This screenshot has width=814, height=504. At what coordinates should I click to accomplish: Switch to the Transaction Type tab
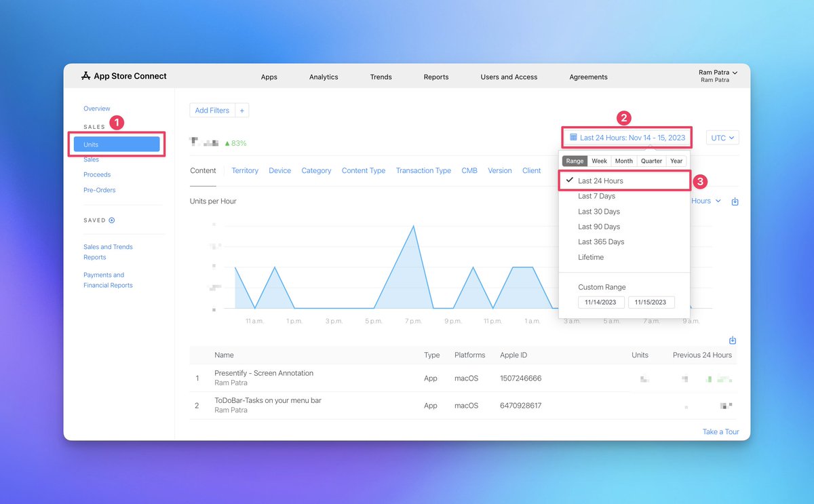pyautogui.click(x=423, y=171)
